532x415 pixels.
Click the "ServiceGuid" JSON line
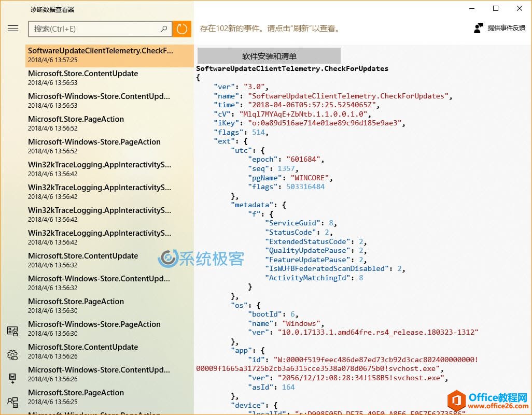pyautogui.click(x=301, y=223)
